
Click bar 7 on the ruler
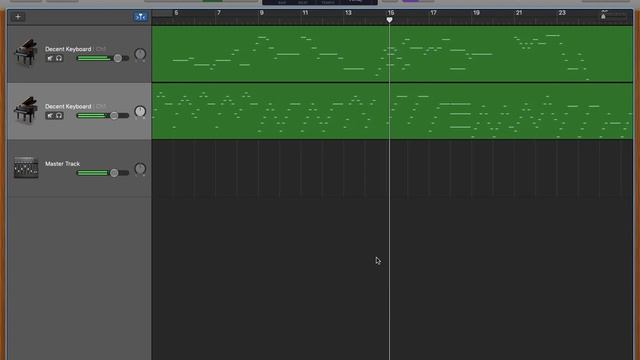219,13
